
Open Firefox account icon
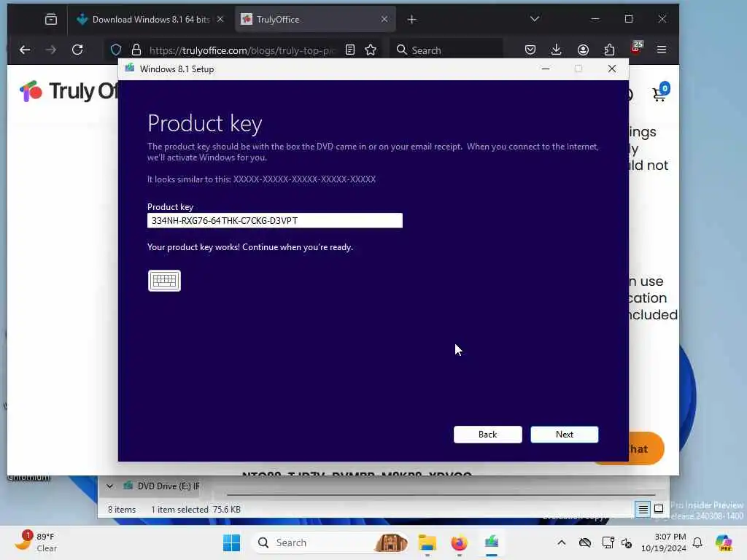(x=583, y=50)
